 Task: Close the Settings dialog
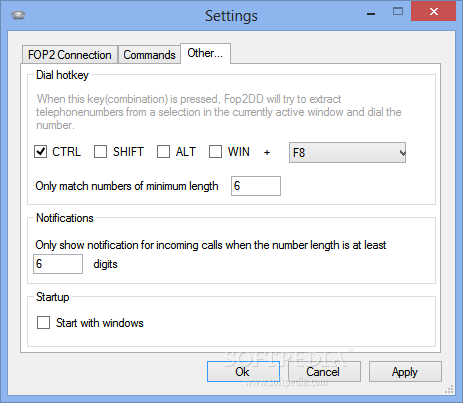(434, 12)
